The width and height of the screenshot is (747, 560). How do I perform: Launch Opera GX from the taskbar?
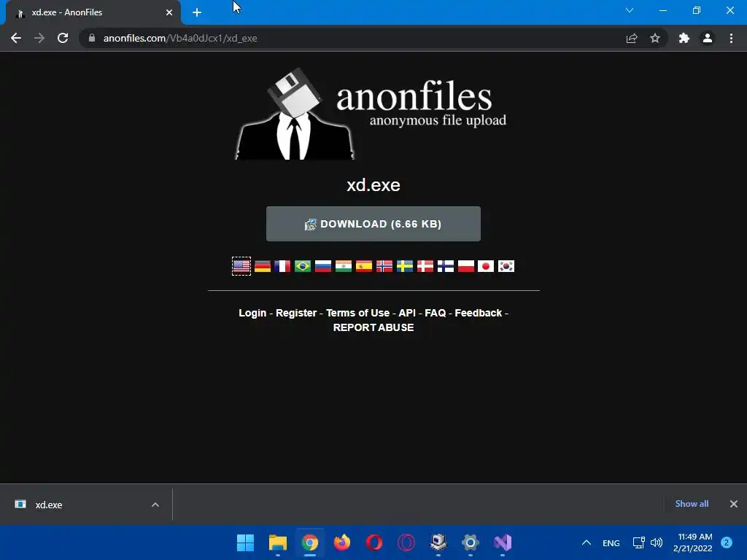tap(406, 542)
